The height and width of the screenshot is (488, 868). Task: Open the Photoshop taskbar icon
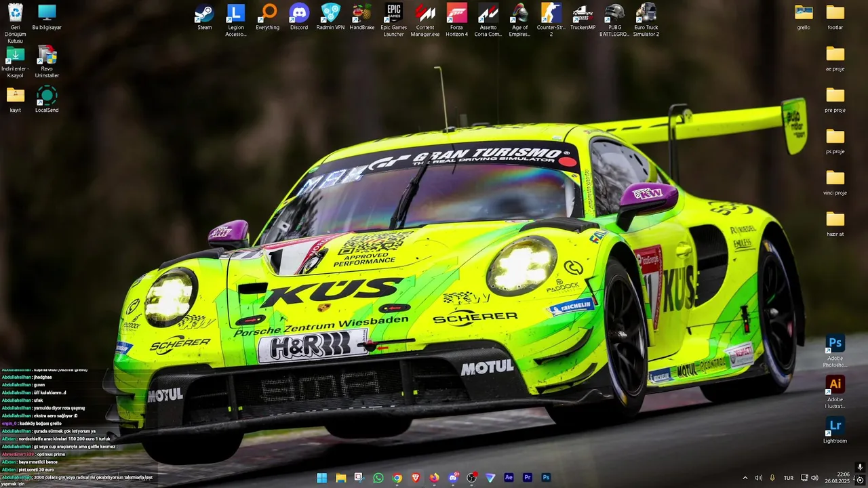pos(546,478)
